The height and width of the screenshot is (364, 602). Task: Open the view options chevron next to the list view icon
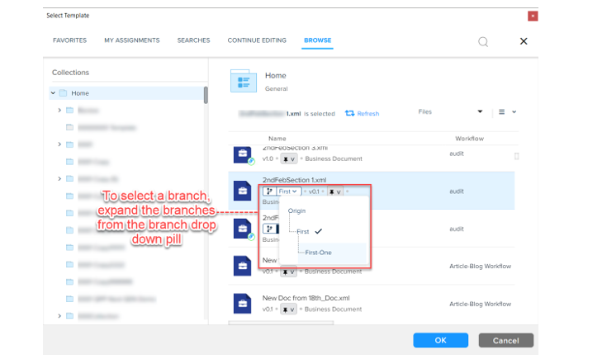(514, 112)
